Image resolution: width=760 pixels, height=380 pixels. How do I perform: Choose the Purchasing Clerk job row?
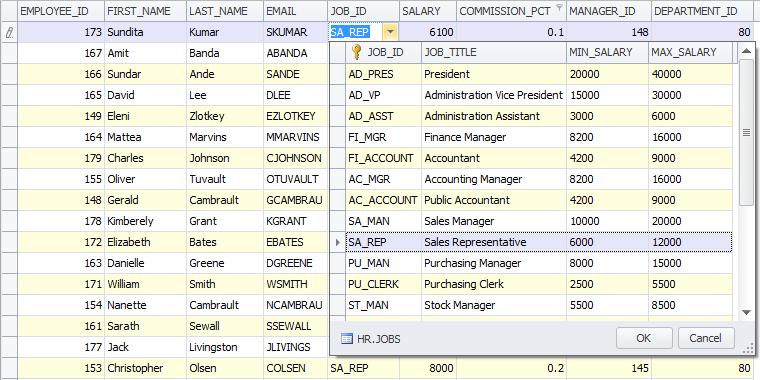[538, 285]
